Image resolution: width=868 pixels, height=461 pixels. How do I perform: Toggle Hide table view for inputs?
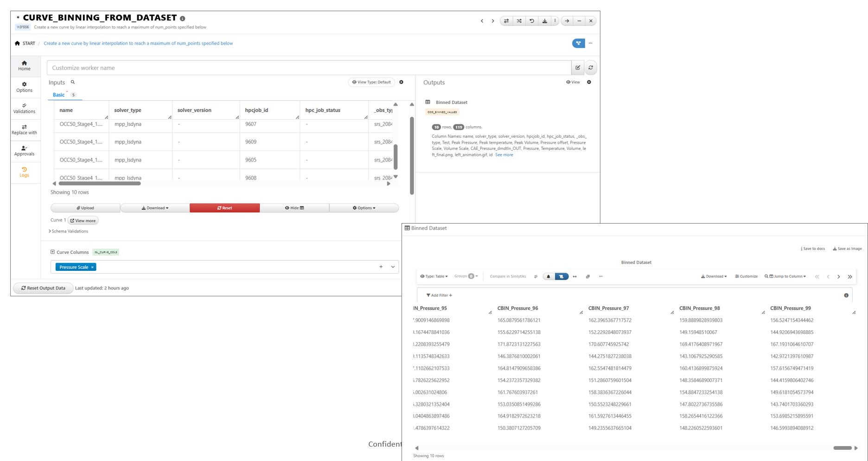[294, 208]
